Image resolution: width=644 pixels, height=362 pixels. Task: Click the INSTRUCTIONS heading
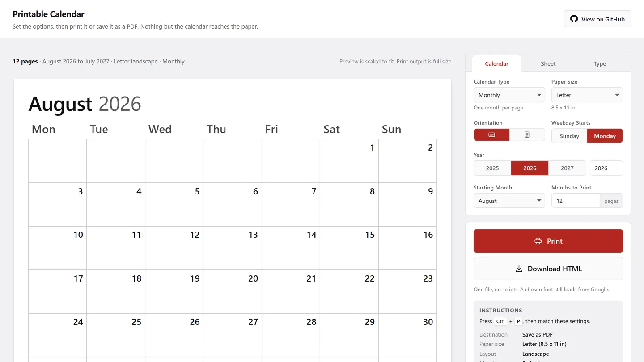point(500,310)
